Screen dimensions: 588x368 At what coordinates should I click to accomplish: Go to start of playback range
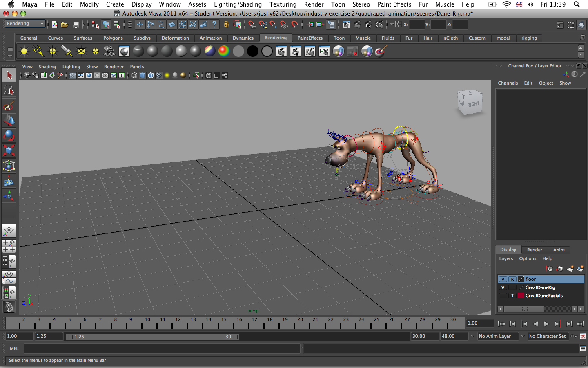point(501,324)
